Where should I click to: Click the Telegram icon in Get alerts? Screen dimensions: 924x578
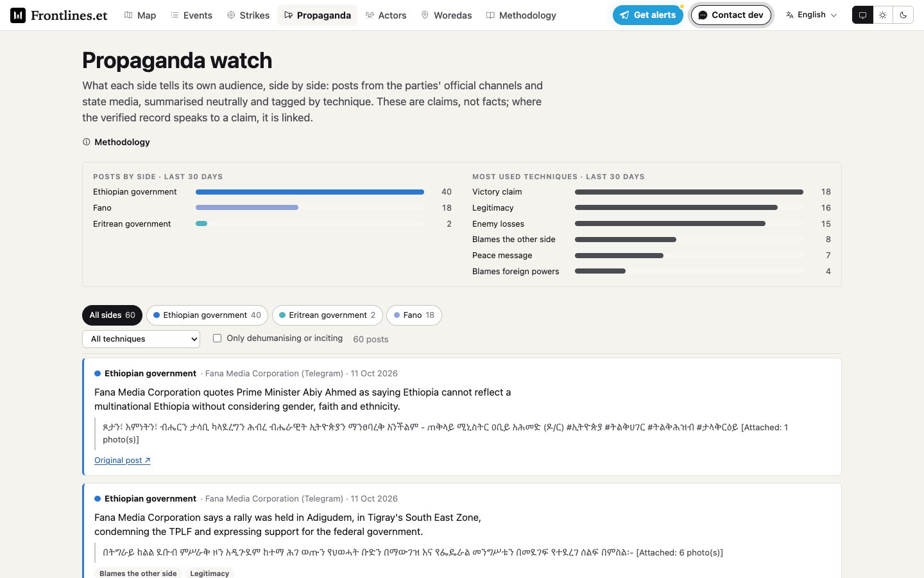pos(624,15)
